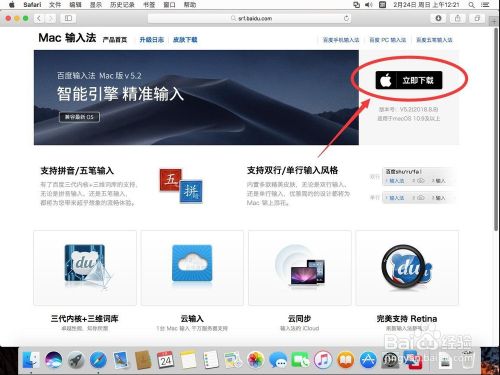Open the 百度 PC 输入法 link
Viewport: 500px width, 375px height.
[x=388, y=40]
